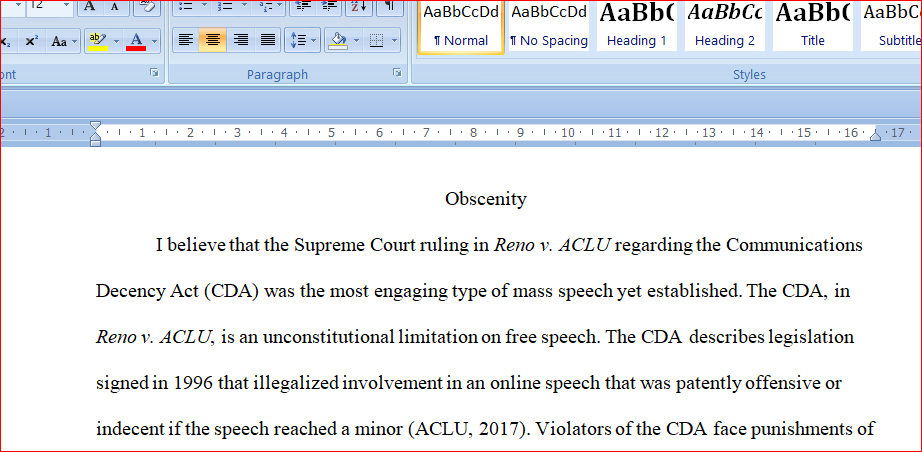Click the right indent ruler marker
The height and width of the screenshot is (452, 922).
(x=875, y=136)
